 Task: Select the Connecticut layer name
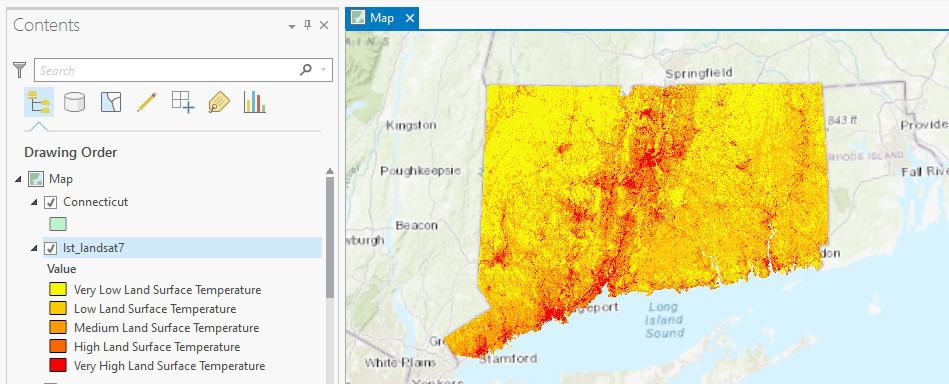(96, 202)
